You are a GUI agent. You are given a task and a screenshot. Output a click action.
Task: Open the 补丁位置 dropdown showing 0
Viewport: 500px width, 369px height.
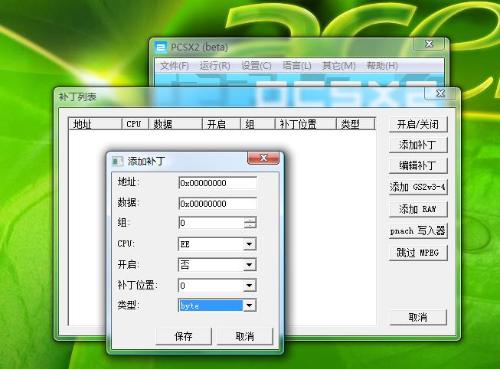[x=217, y=285]
